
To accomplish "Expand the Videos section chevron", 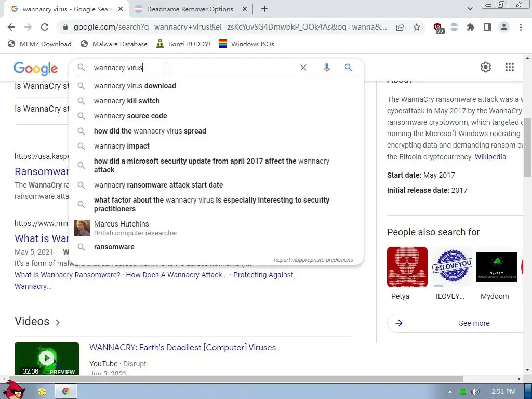I will click(x=58, y=322).
